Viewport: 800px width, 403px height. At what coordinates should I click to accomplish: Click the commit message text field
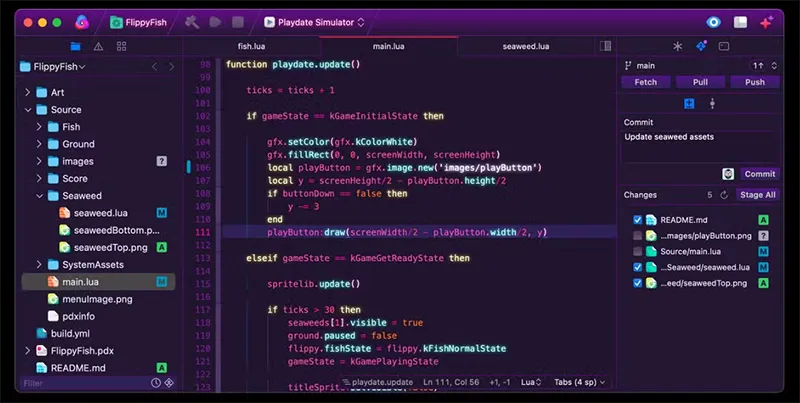click(x=700, y=146)
